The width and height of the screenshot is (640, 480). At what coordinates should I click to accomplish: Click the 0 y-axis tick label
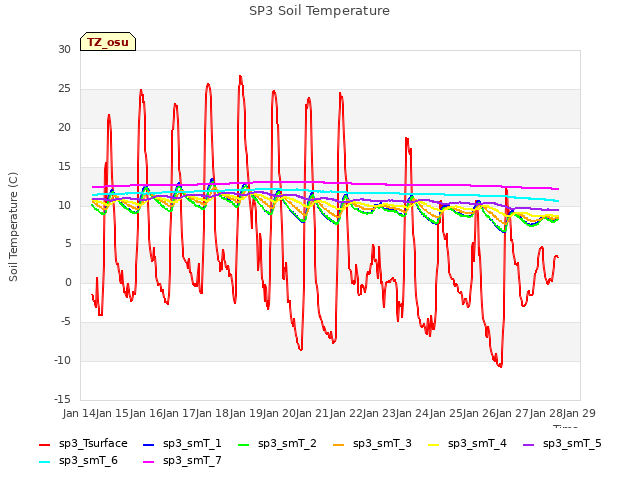click(68, 282)
